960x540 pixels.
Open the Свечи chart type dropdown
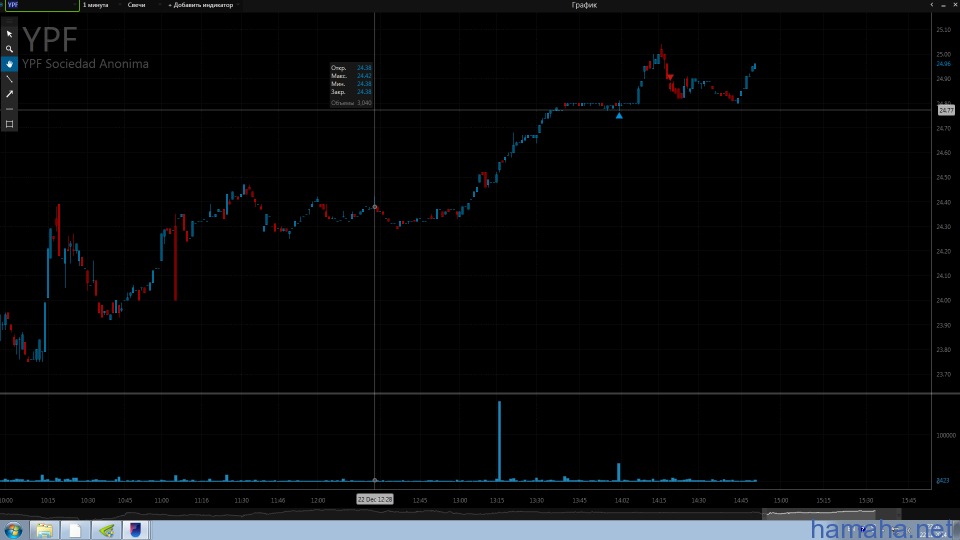tap(140, 5)
